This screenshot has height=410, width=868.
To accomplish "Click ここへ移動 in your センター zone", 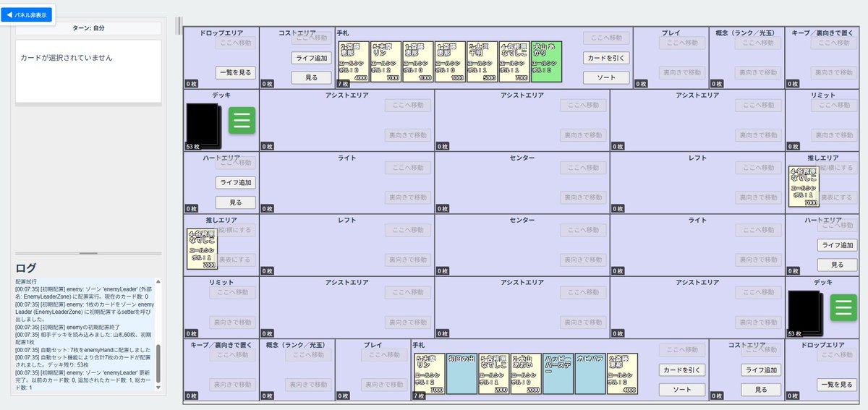I will (584, 229).
